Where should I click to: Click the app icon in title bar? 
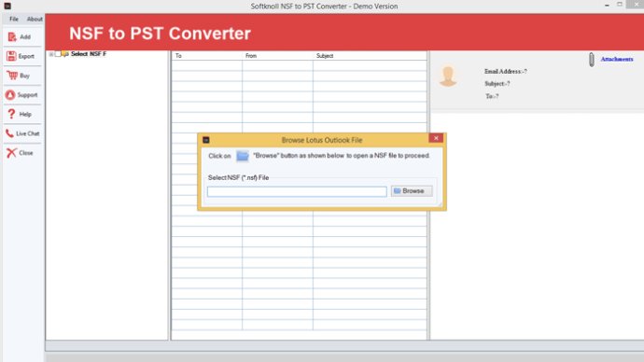tap(7, 6)
